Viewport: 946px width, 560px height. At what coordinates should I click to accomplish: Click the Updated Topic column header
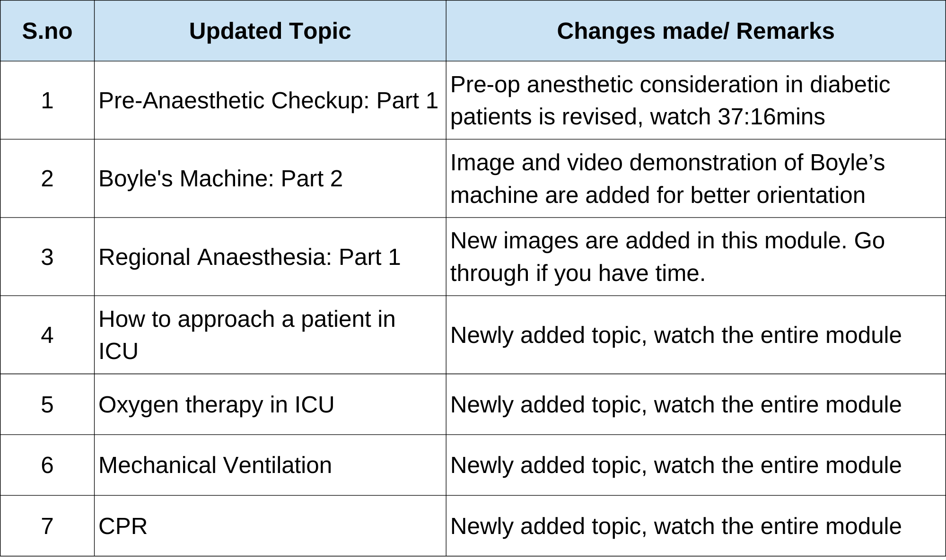270,31
